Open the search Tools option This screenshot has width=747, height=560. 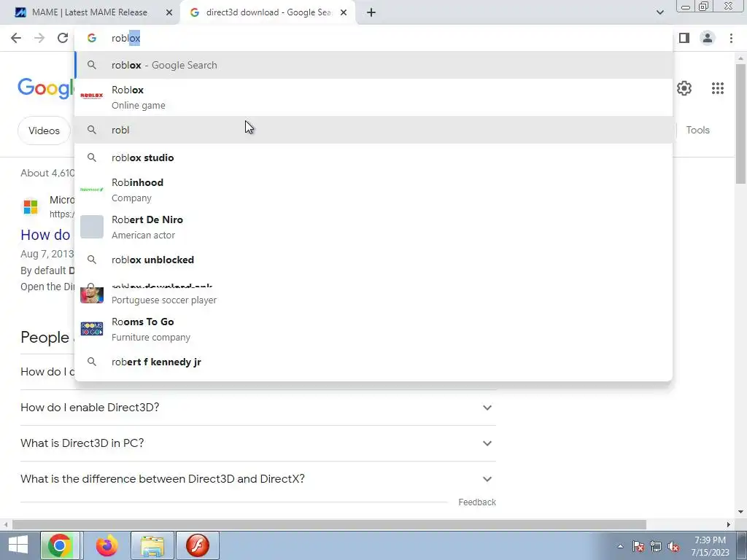(697, 130)
